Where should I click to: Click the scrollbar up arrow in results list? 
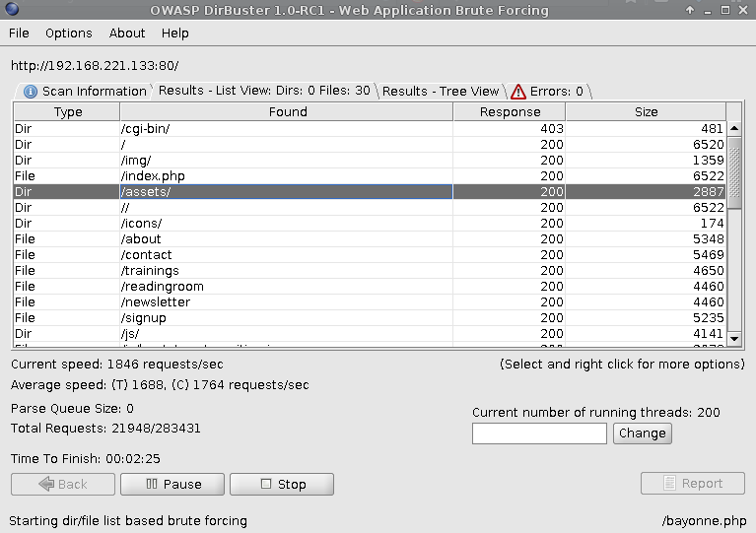click(734, 129)
